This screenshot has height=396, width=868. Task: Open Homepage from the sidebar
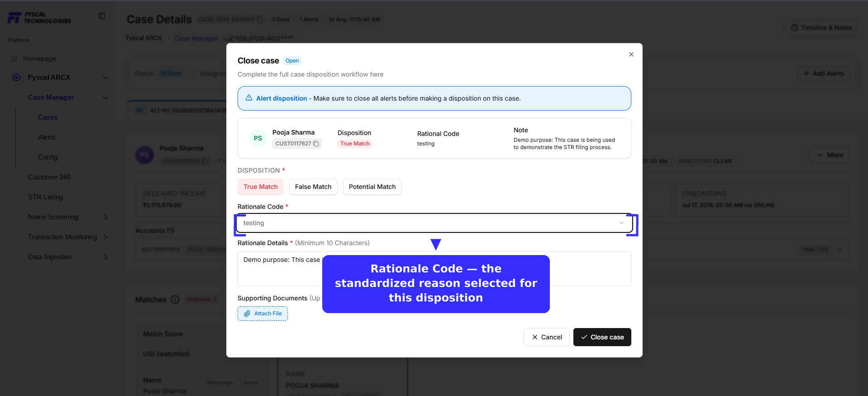pos(39,58)
